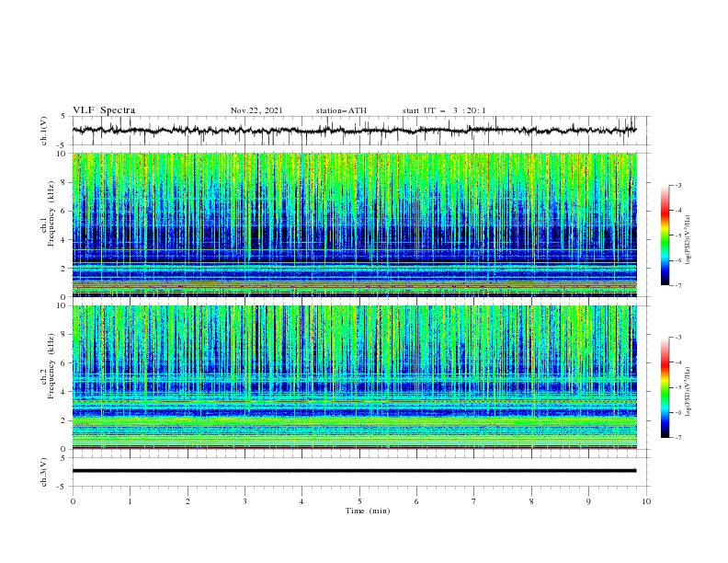Click the ch.1 spectrogram color bar
Viewport: 728px width, 563px height.
pyautogui.click(x=665, y=236)
